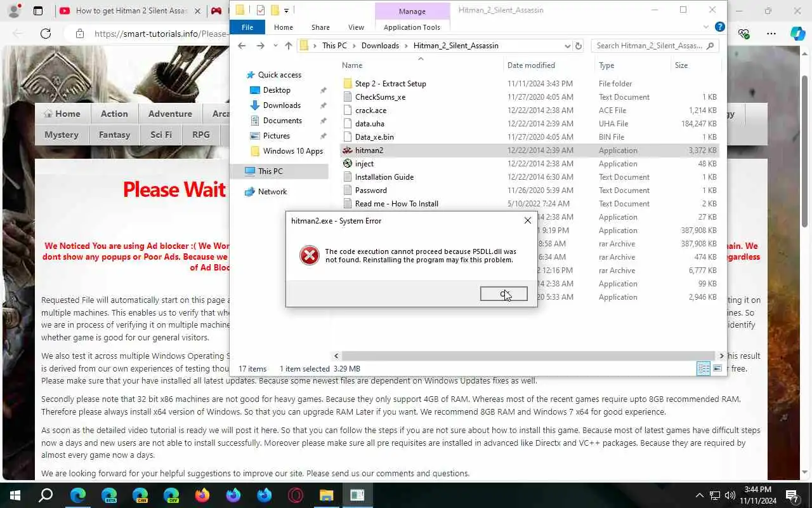Open Documents from the navigation pane
Image resolution: width=812 pixels, height=508 pixels.
tap(282, 121)
